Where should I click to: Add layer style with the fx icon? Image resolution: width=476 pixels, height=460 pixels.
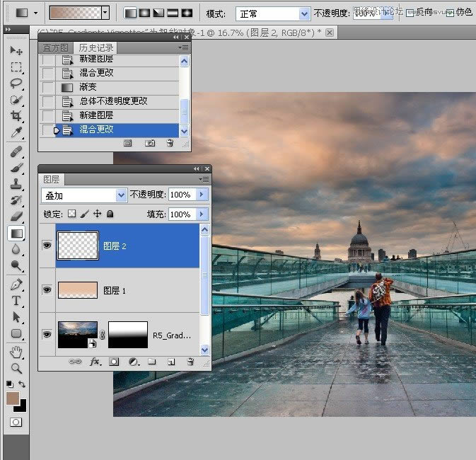pos(94,362)
